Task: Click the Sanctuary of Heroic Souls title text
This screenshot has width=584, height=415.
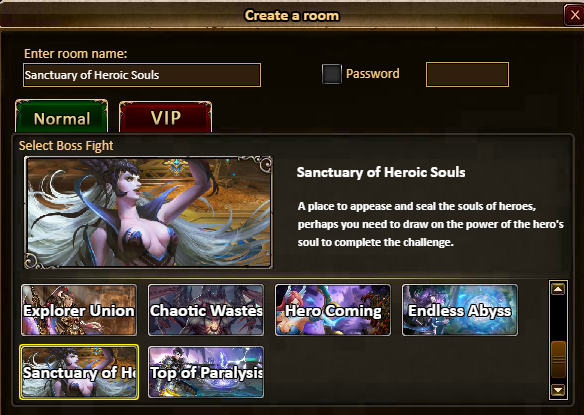Action: (381, 172)
